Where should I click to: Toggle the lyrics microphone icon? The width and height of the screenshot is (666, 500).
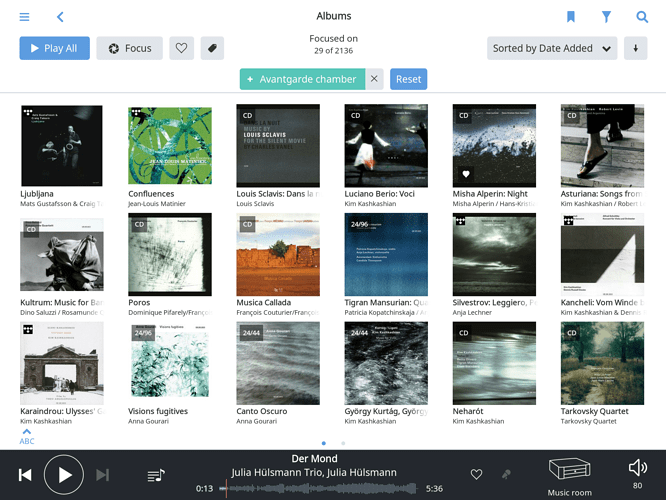tap(506, 474)
